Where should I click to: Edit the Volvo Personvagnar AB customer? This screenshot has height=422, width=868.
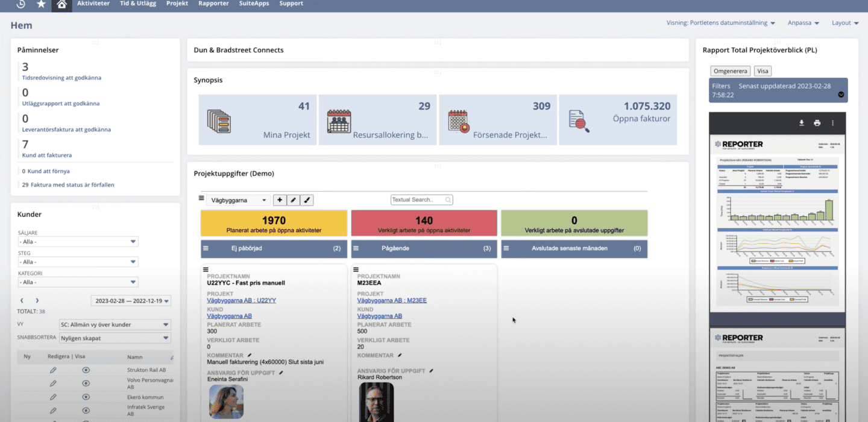[x=53, y=383]
